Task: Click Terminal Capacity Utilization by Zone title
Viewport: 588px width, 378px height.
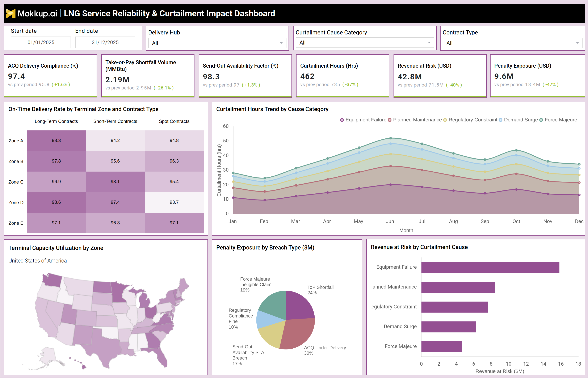Action: [x=56, y=248]
